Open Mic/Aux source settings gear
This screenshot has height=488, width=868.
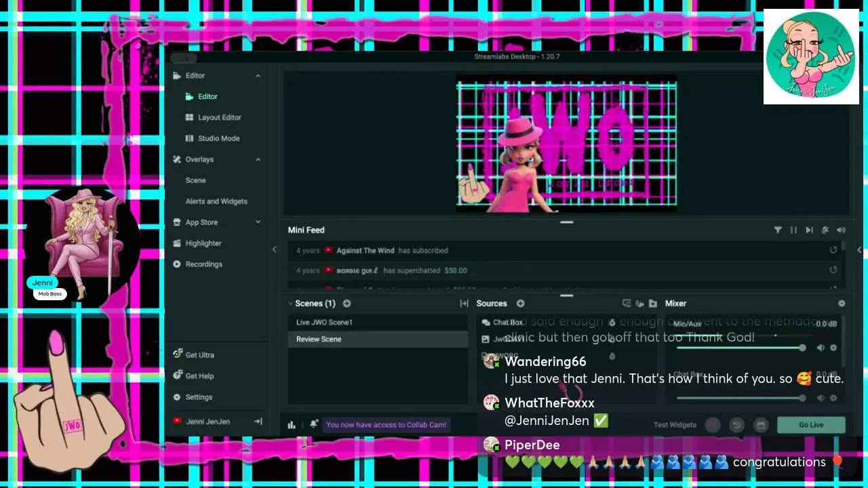click(x=833, y=348)
